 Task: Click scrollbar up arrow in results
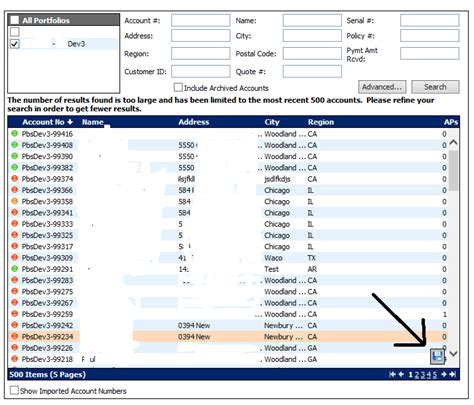click(453, 143)
